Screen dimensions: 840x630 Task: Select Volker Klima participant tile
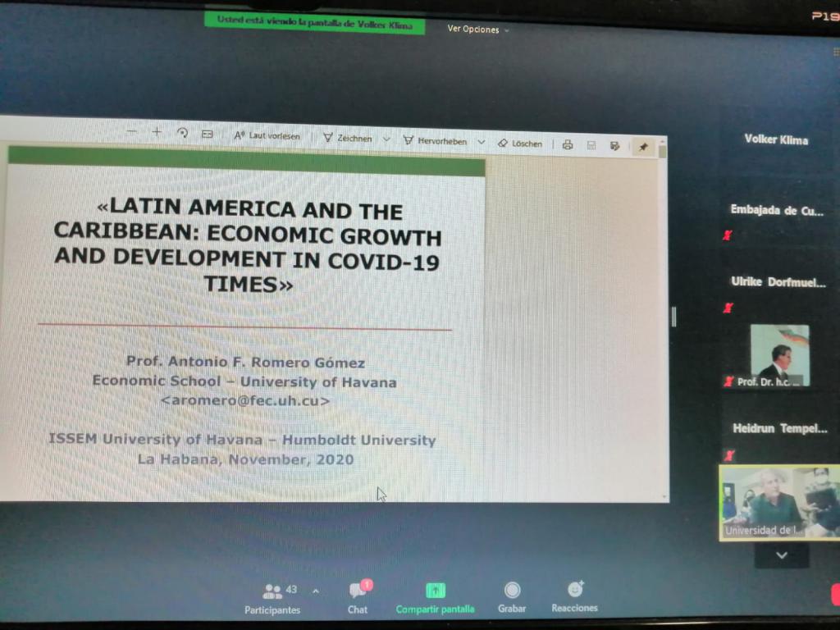pos(776,139)
